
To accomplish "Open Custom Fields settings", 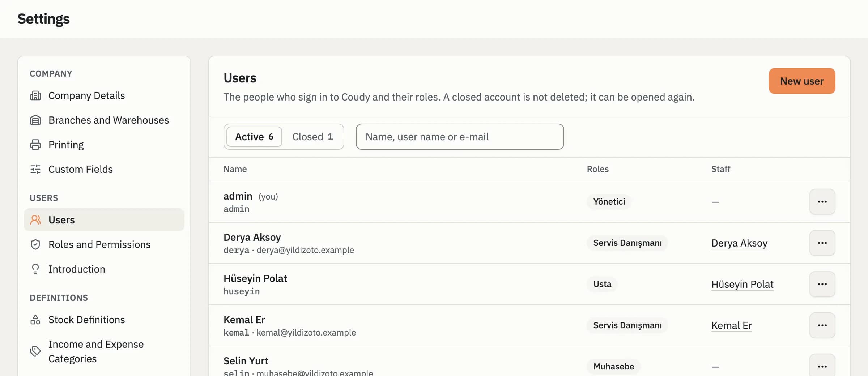I will click(104, 169).
